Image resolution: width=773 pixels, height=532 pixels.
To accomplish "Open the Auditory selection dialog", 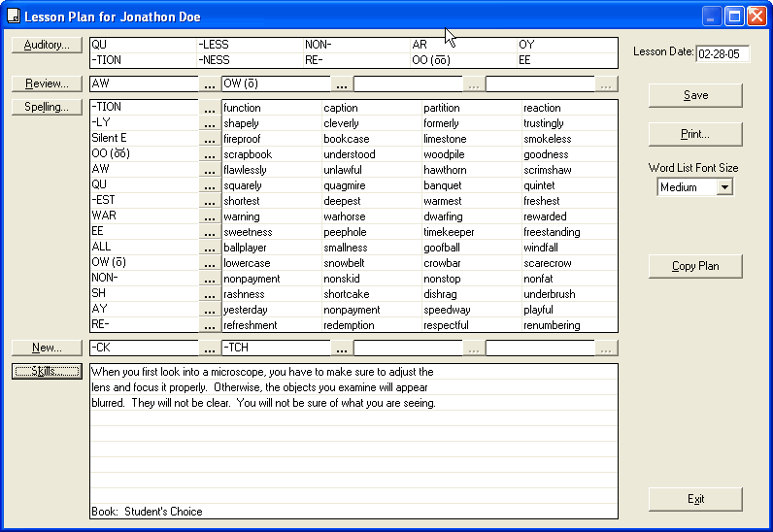I will click(x=47, y=45).
